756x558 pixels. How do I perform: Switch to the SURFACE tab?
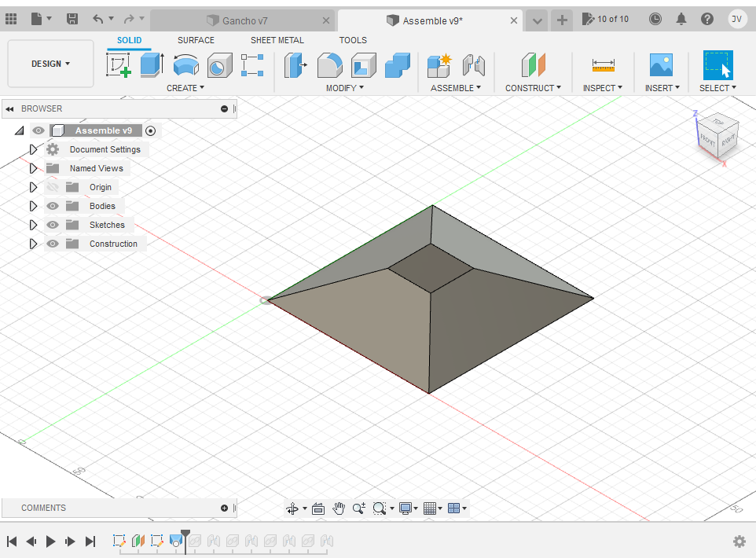pos(196,41)
